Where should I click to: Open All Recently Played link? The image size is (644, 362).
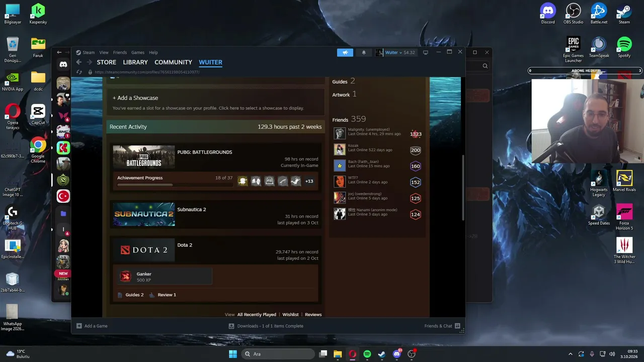257,315
